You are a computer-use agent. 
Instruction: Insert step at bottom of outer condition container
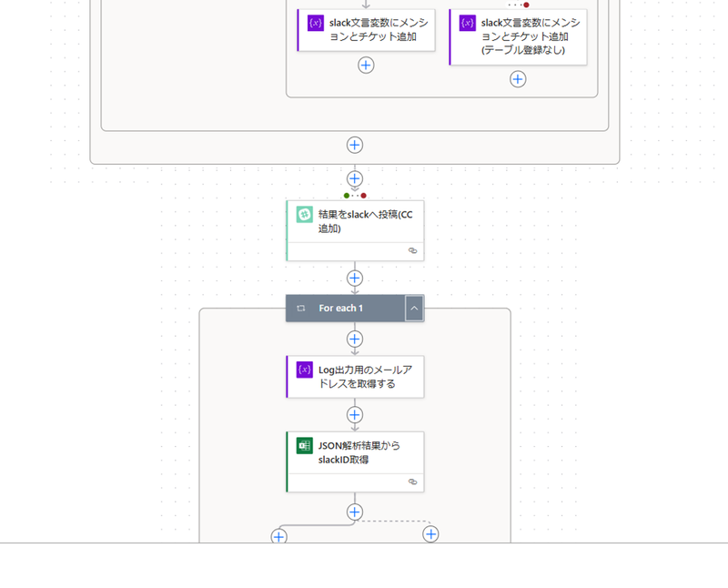(355, 145)
